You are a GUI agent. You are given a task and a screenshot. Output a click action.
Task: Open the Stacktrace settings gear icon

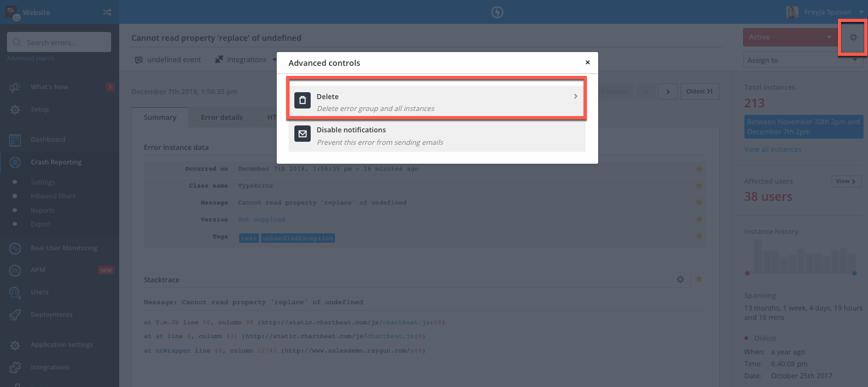click(x=680, y=279)
